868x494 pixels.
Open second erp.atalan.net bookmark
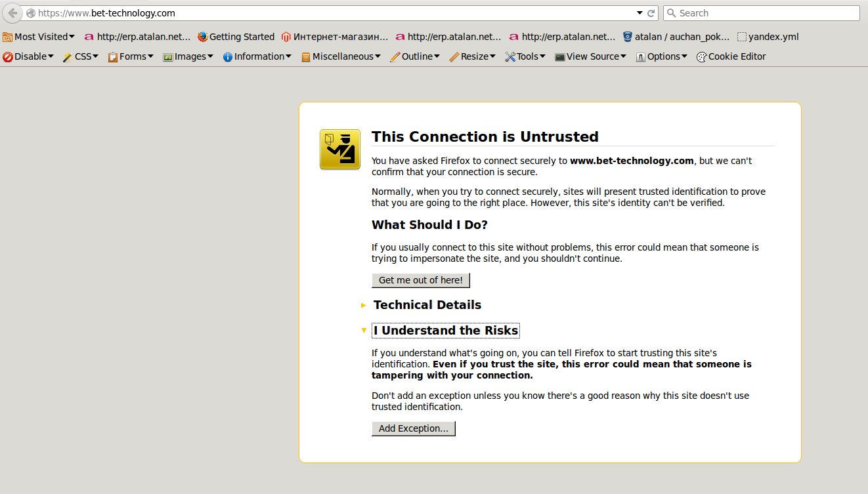tap(448, 37)
